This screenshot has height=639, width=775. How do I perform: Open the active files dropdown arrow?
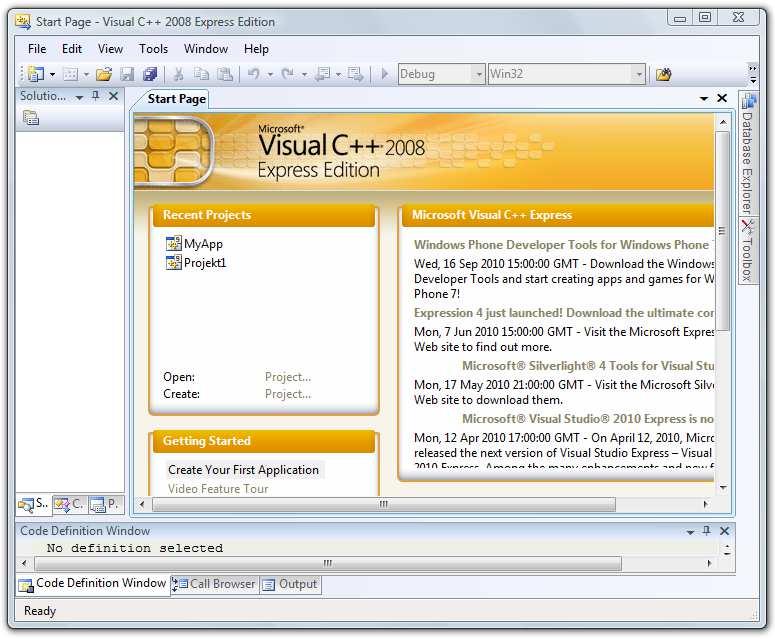point(704,98)
